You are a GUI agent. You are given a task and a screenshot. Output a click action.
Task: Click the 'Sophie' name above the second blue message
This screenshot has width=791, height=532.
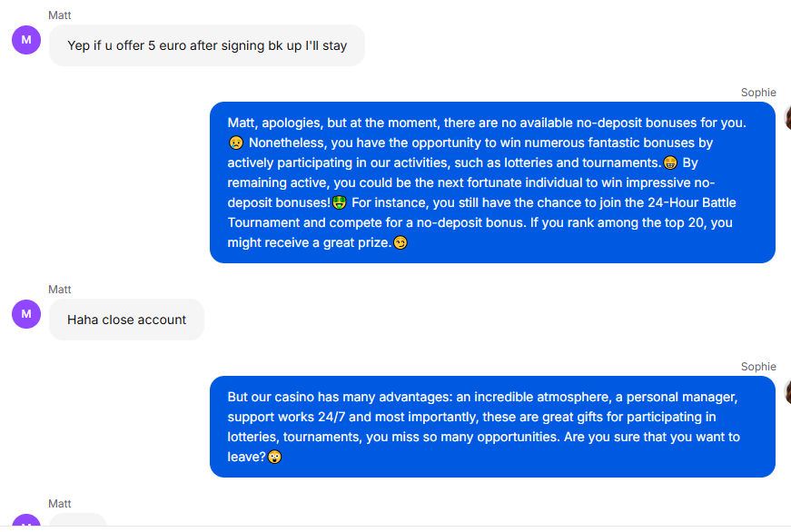coord(758,367)
